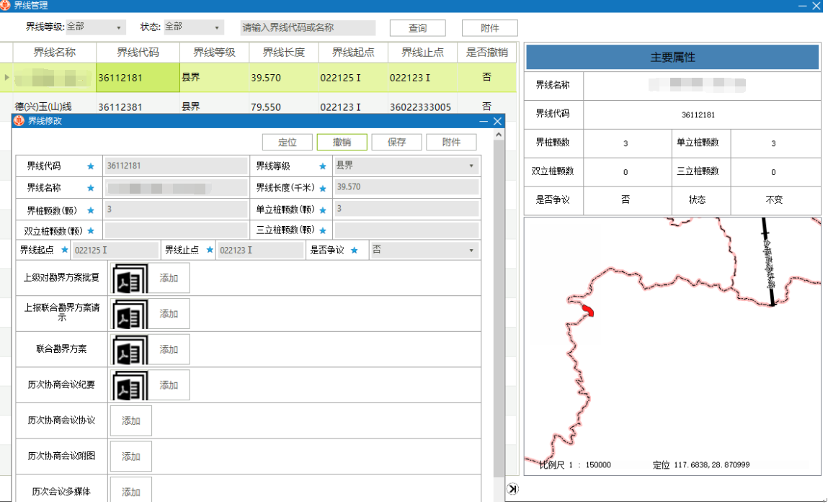Open PDF icon for 历次协商会议纪要
Viewport: 828px width, 504px height.
click(129, 386)
